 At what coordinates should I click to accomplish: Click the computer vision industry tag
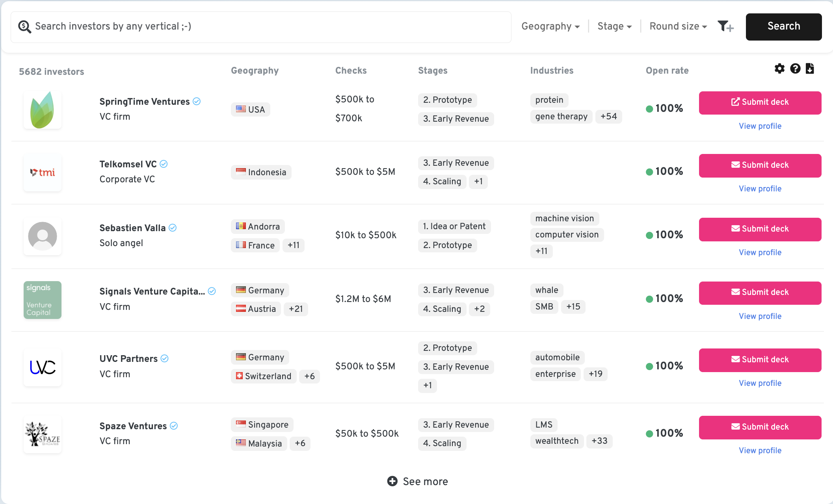coord(567,235)
